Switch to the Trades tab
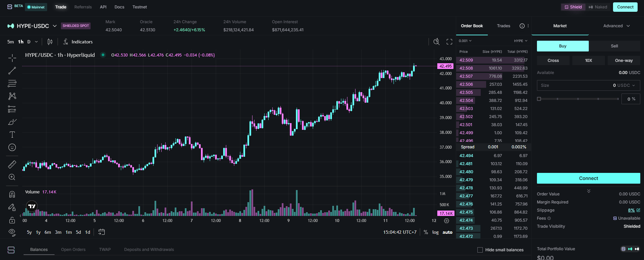 point(503,26)
